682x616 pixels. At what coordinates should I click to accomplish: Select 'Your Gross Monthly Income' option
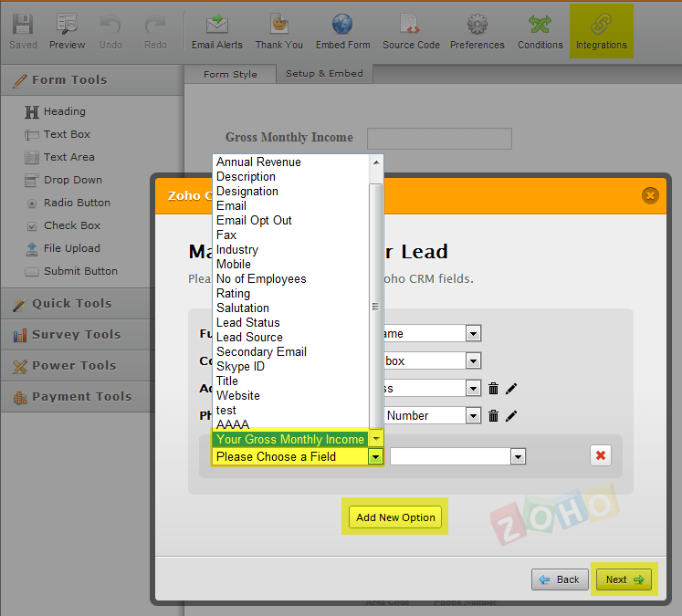coord(290,439)
